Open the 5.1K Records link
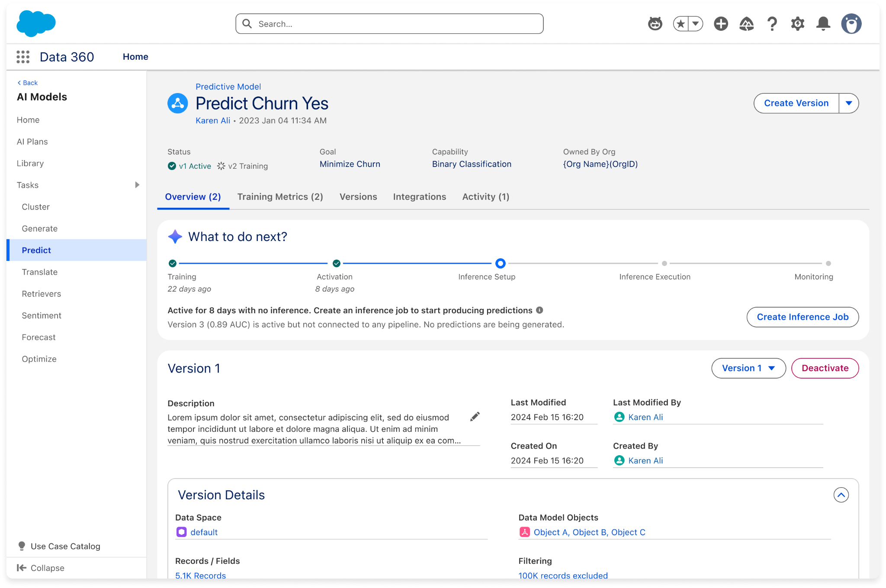 200,575
